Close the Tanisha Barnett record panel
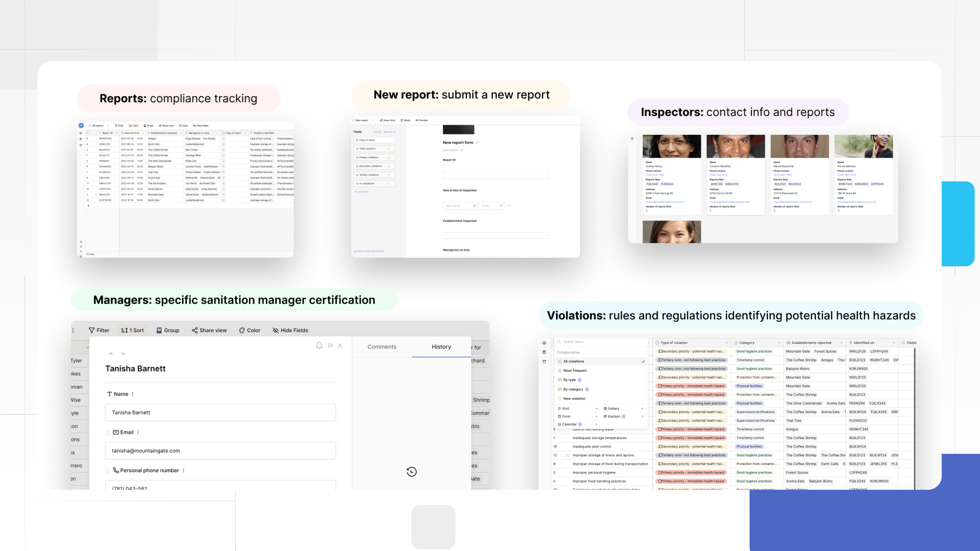The image size is (980, 551). pyautogui.click(x=340, y=345)
